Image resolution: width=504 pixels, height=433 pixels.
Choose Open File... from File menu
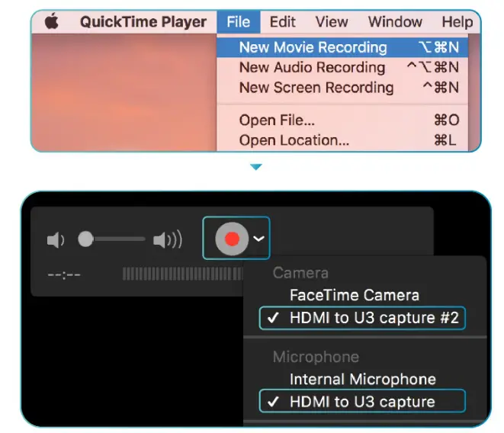tap(342, 120)
